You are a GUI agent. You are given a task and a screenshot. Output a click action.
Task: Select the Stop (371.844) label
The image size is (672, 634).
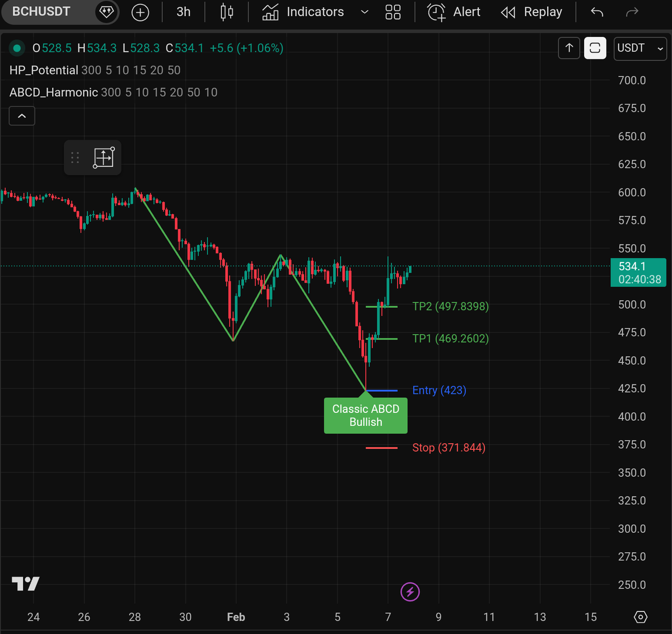[x=449, y=448]
